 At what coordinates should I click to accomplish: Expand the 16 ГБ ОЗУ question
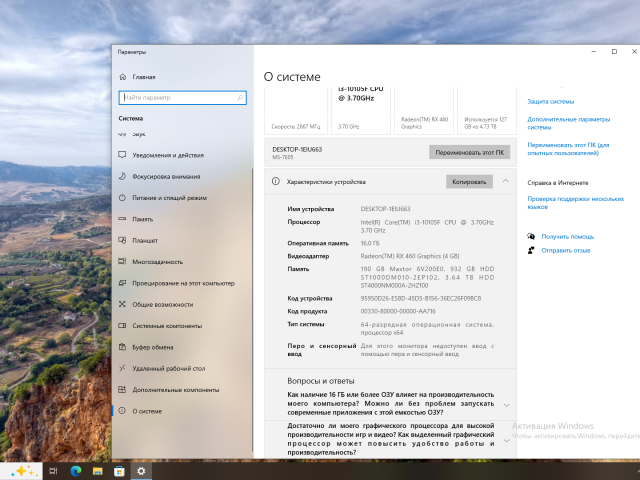tap(507, 405)
